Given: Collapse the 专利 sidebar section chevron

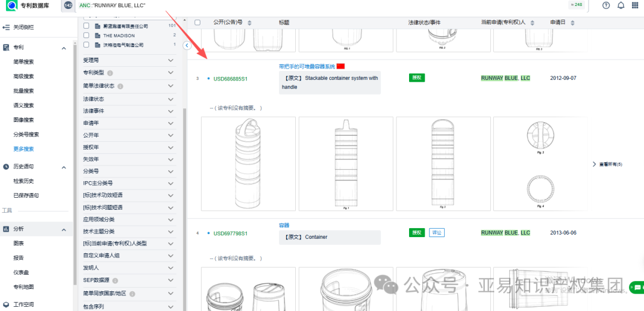Looking at the screenshot, I should [64, 48].
